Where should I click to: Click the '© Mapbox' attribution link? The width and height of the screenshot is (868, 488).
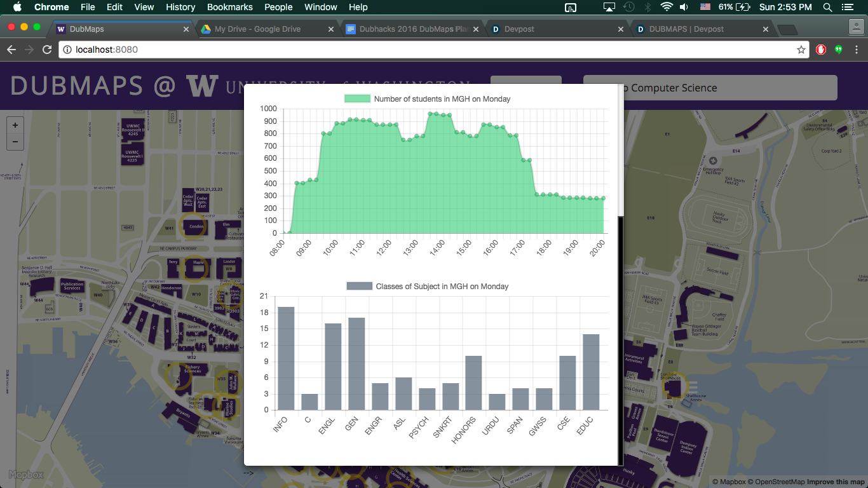tap(729, 482)
